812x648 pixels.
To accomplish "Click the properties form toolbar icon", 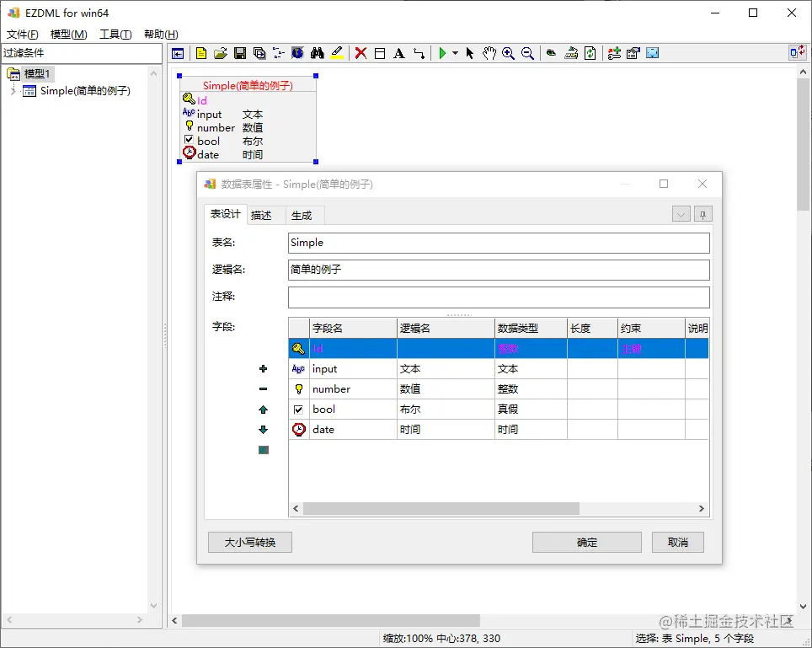I will click(x=633, y=53).
